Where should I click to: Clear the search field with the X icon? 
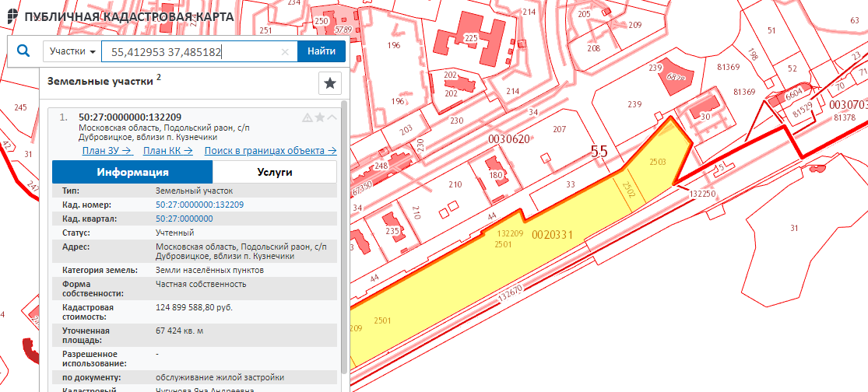tap(285, 52)
